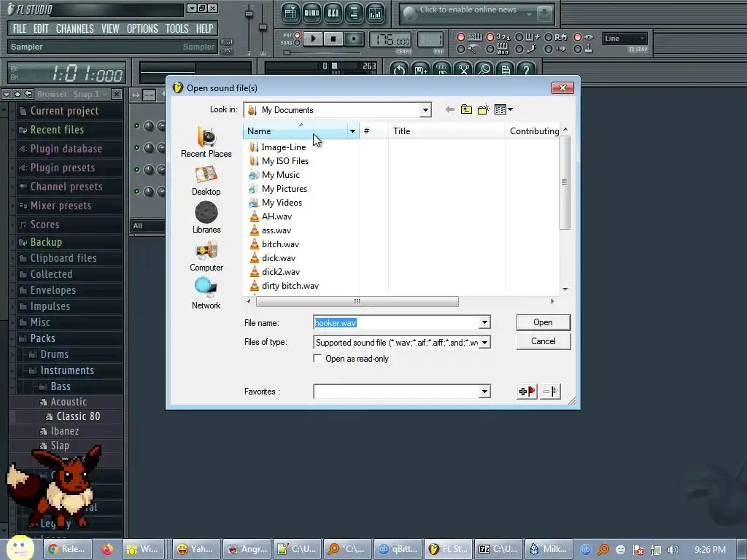Image resolution: width=747 pixels, height=560 pixels.
Task: Click the Undo icon in shortcut toolbar
Action: (x=400, y=69)
